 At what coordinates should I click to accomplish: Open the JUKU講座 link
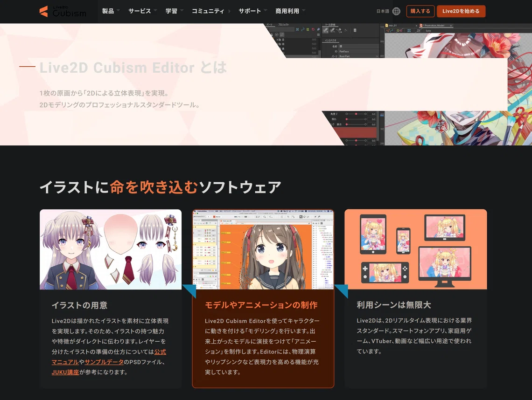pyautogui.click(x=65, y=372)
